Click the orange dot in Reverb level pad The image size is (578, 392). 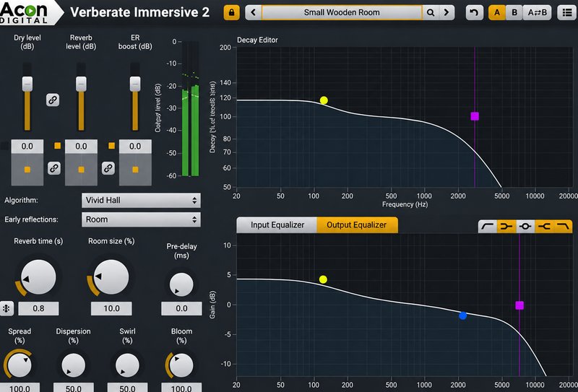pyautogui.click(x=81, y=170)
